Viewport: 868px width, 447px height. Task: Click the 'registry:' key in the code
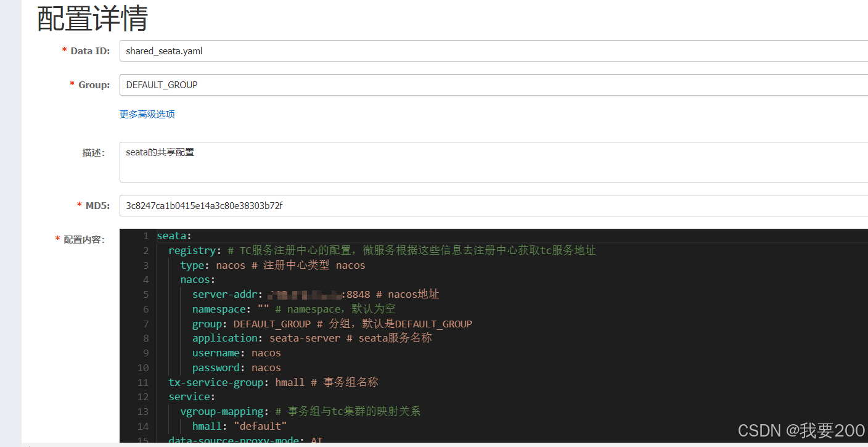tap(195, 250)
